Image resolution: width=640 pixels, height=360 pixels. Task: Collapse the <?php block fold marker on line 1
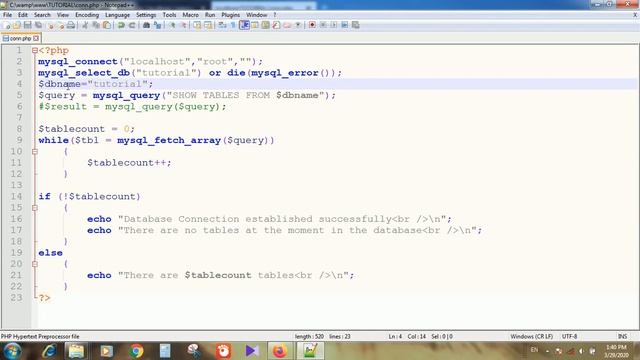coord(35,51)
